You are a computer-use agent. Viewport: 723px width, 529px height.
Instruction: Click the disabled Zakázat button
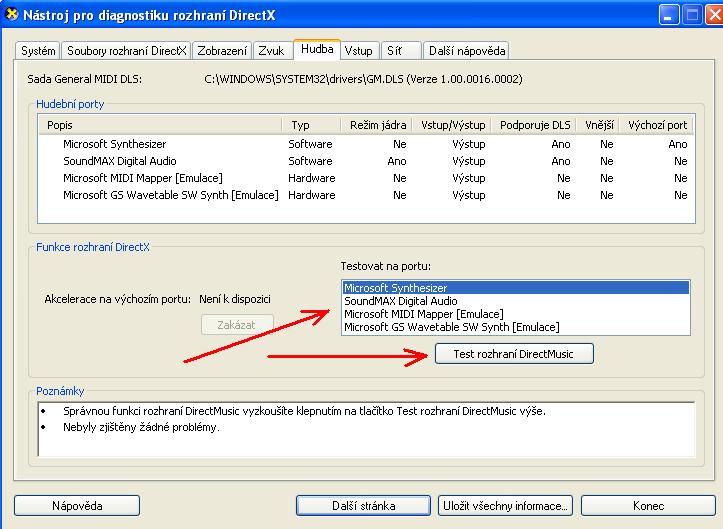[237, 325]
